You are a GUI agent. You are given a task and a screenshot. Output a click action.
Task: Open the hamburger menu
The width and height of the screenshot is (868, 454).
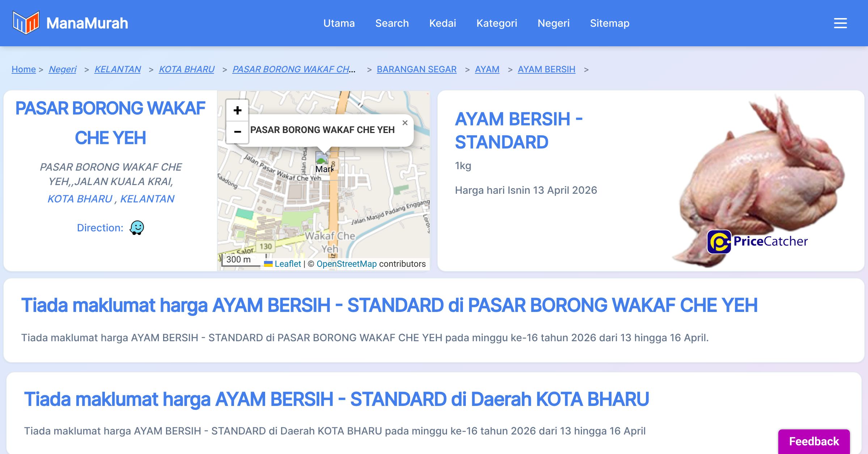point(840,23)
